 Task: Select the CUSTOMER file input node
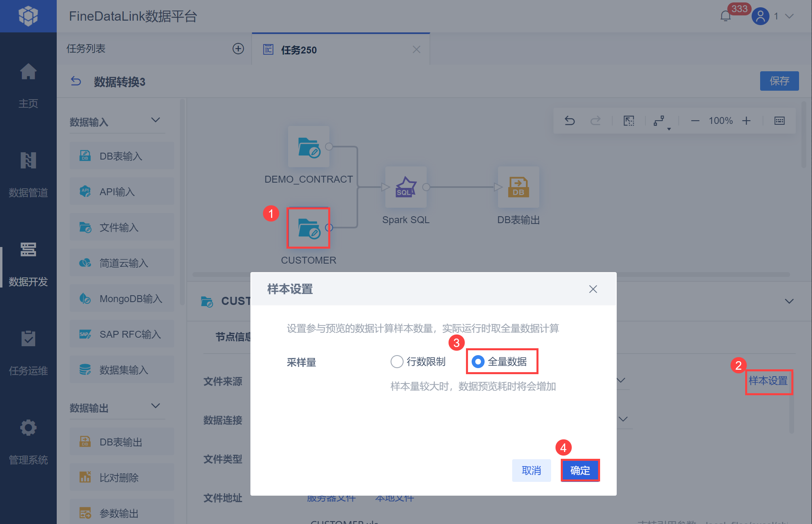[309, 228]
